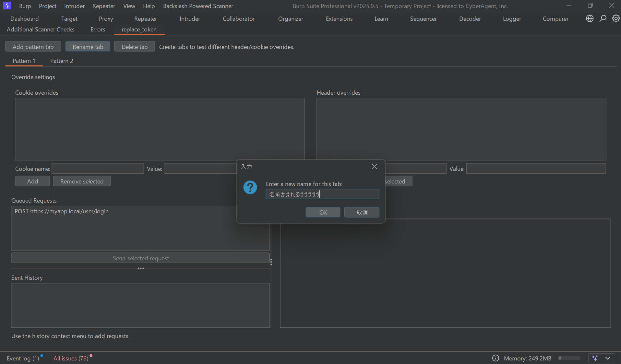
Task: Switch to the Learn tab
Action: pyautogui.click(x=381, y=19)
